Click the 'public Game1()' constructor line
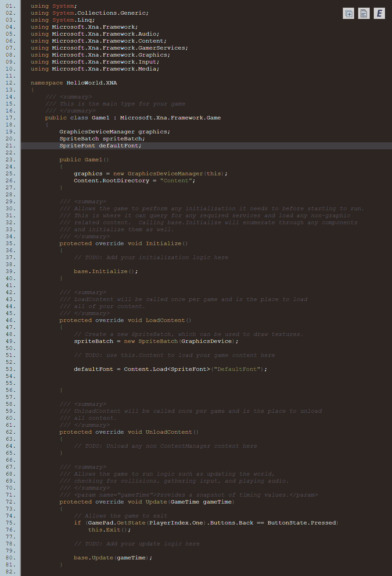 pos(84,160)
